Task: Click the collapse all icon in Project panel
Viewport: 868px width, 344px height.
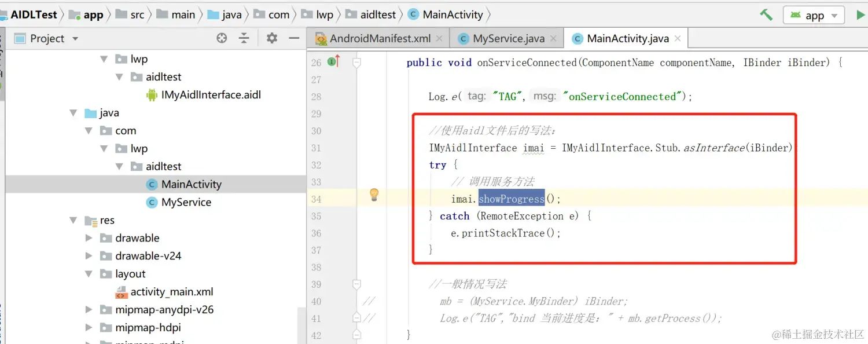Action: (244, 38)
